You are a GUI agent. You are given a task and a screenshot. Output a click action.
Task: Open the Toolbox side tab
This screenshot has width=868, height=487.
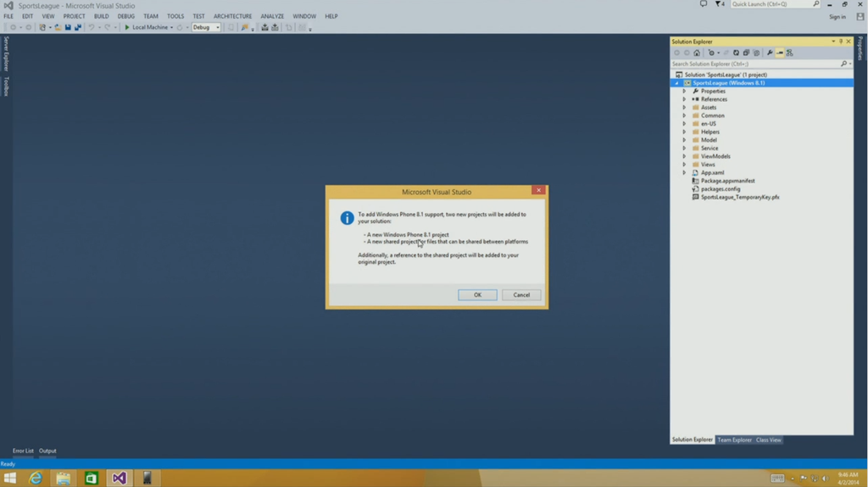click(6, 87)
